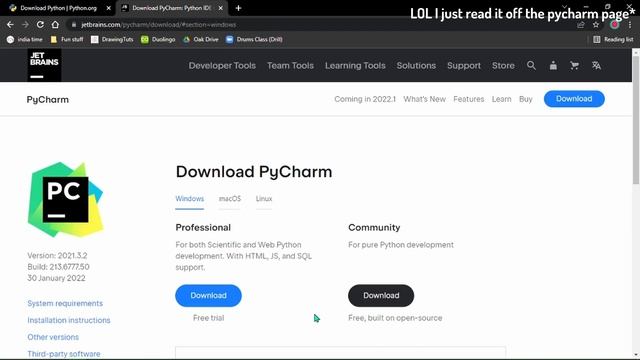Open the Buy link
The width and height of the screenshot is (640, 360).
526,99
